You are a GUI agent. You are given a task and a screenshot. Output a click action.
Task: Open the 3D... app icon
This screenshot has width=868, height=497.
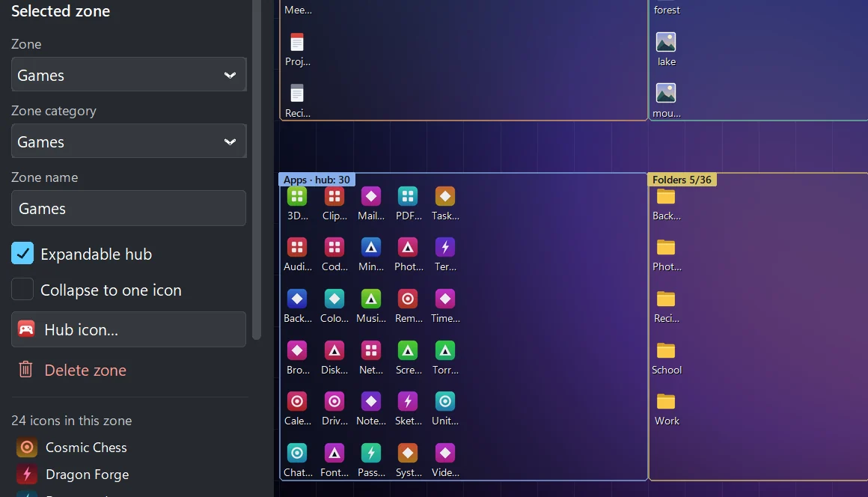(x=297, y=196)
